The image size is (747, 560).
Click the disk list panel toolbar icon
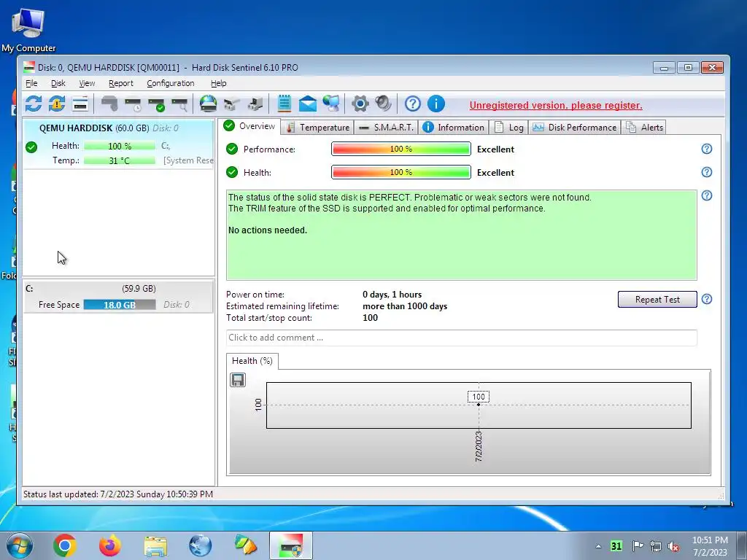click(80, 104)
